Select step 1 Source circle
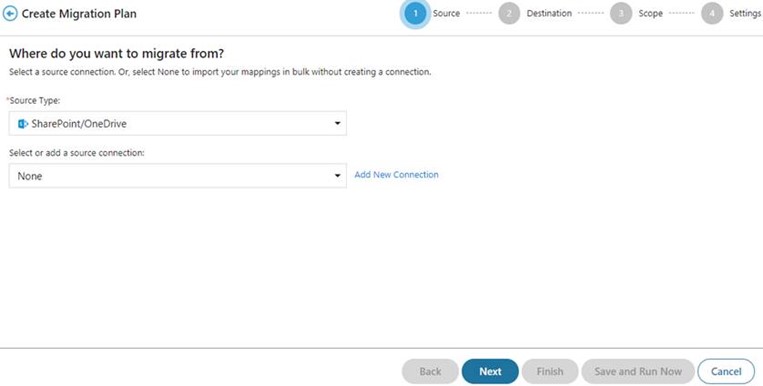The width and height of the screenshot is (763, 386). (415, 14)
